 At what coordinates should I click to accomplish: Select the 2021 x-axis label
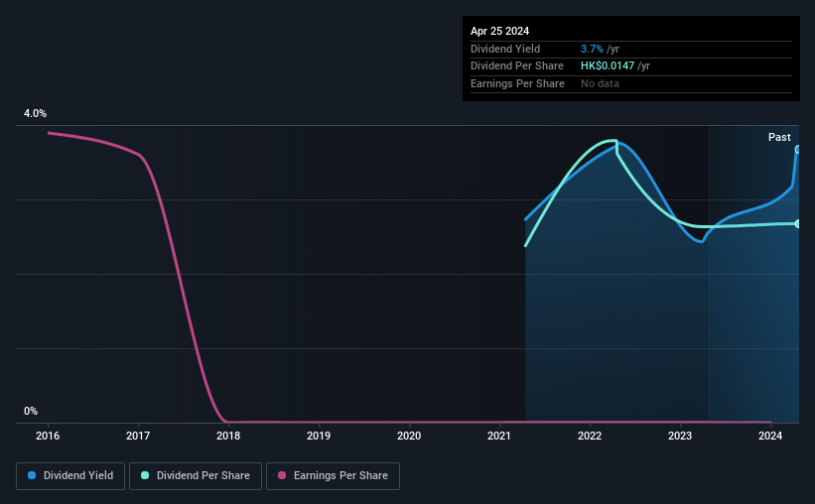[499, 436]
